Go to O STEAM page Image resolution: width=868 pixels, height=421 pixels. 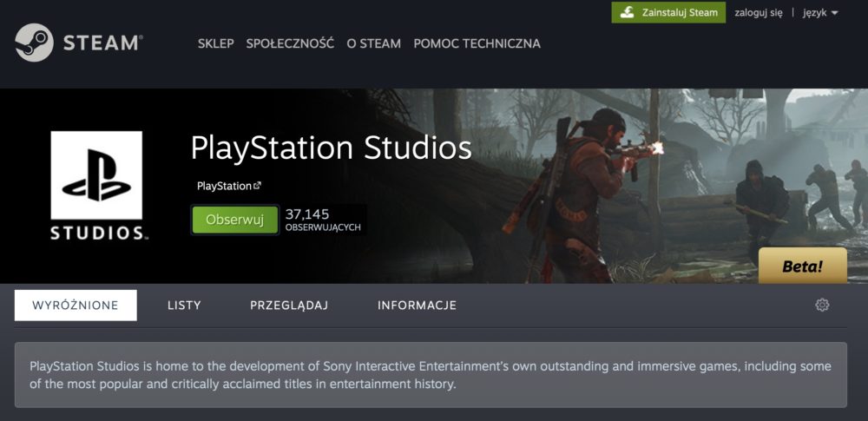click(373, 43)
